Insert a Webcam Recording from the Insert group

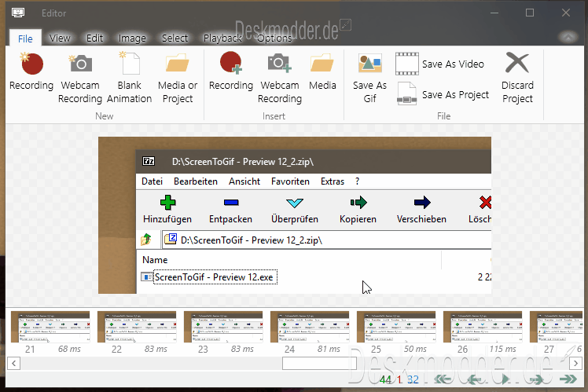(x=280, y=77)
